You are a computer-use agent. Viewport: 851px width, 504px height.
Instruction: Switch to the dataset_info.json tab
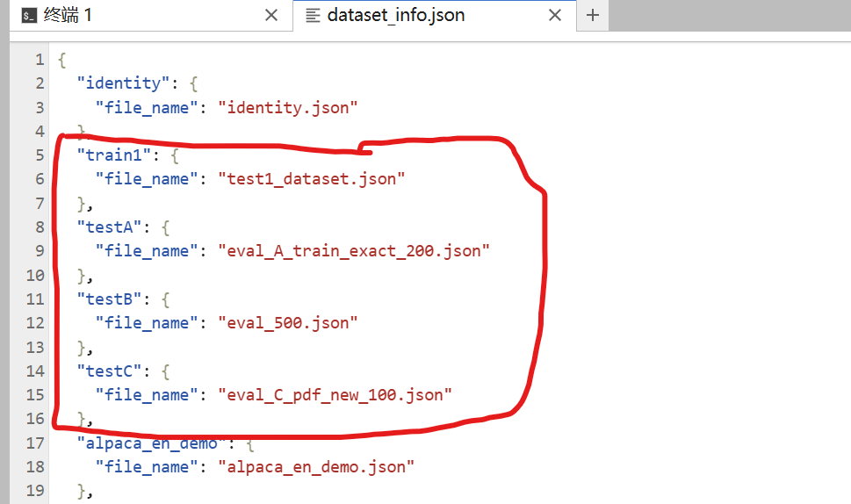click(434, 15)
